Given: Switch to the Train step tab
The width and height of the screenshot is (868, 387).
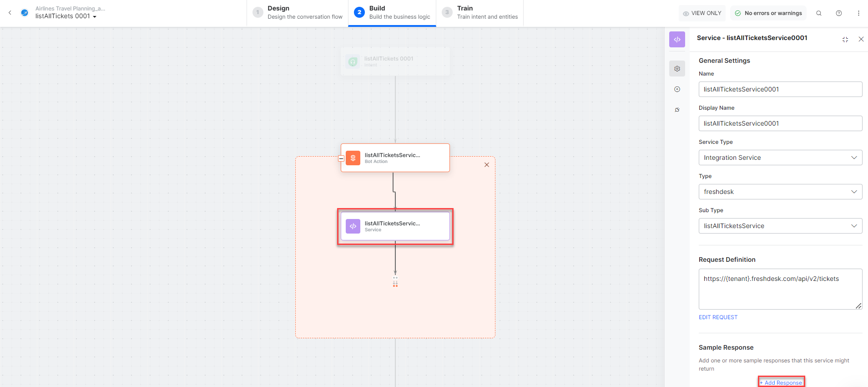Looking at the screenshot, I should 481,13.
